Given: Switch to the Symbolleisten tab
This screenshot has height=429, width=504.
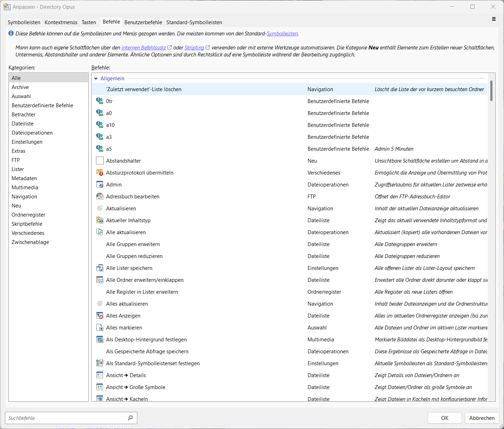Looking at the screenshot, I should 24,22.
